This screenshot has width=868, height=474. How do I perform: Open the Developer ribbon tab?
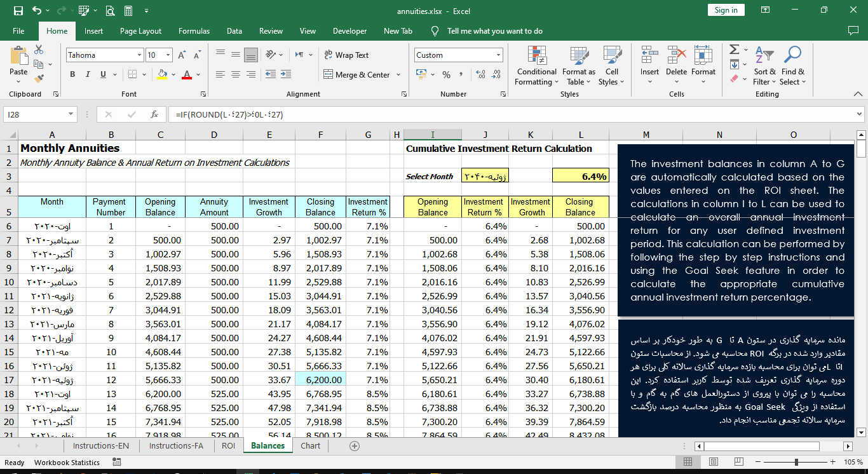point(349,31)
